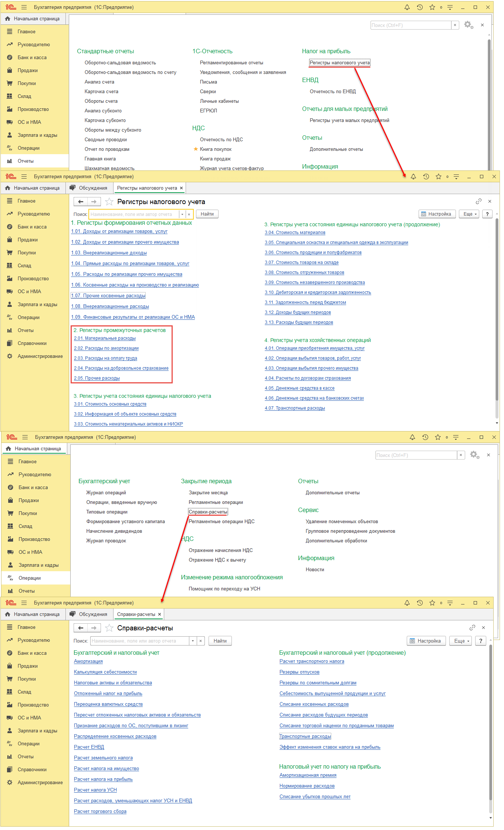504x830 pixels.
Task: Open main menu hamburger in bottom window
Action: point(24,603)
